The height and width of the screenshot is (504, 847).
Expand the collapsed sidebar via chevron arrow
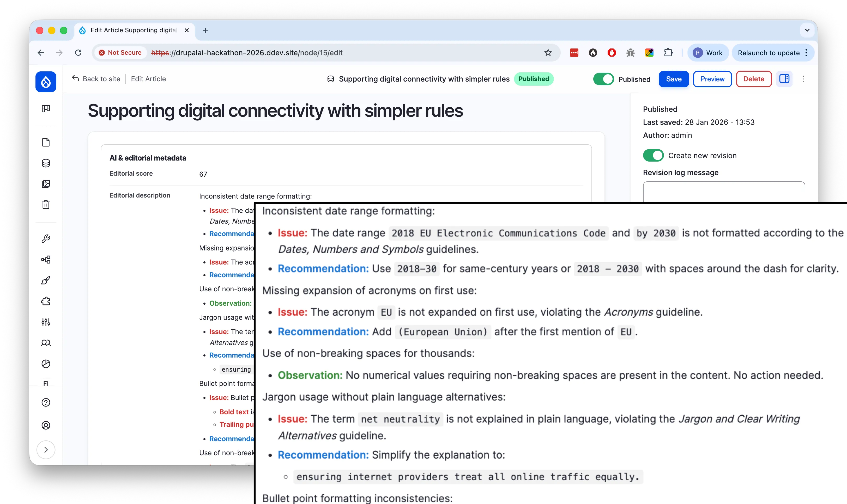tap(46, 450)
